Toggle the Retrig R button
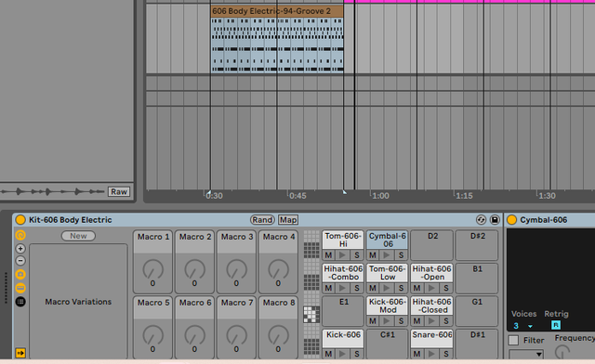 coord(556,325)
